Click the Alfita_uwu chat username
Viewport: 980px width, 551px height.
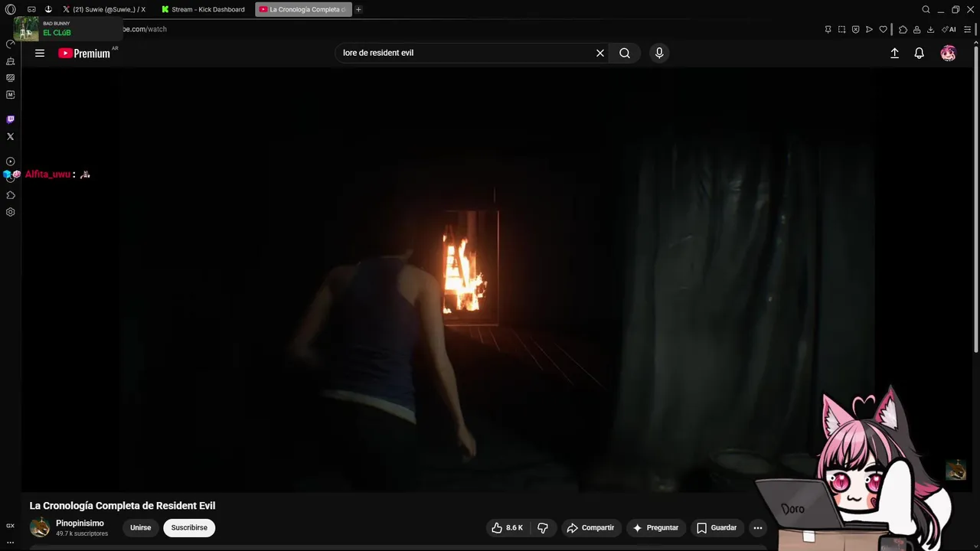click(x=47, y=174)
